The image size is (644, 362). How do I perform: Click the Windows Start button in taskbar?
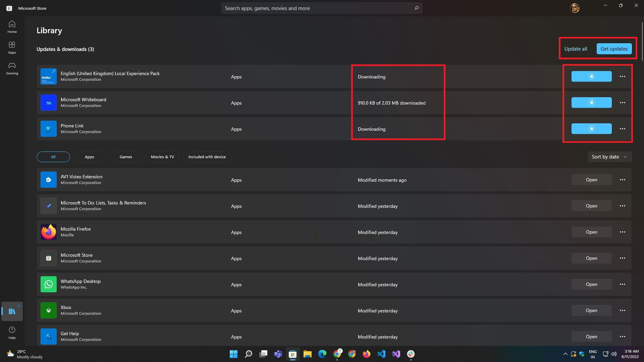(233, 354)
